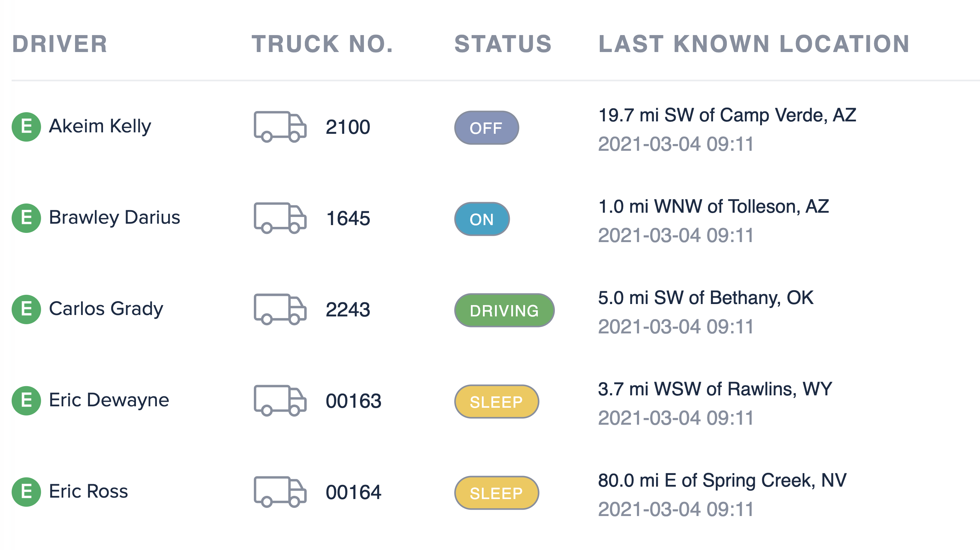Click Akeim Kelly's green E badge
The width and height of the screenshot is (980, 550).
pyautogui.click(x=26, y=127)
